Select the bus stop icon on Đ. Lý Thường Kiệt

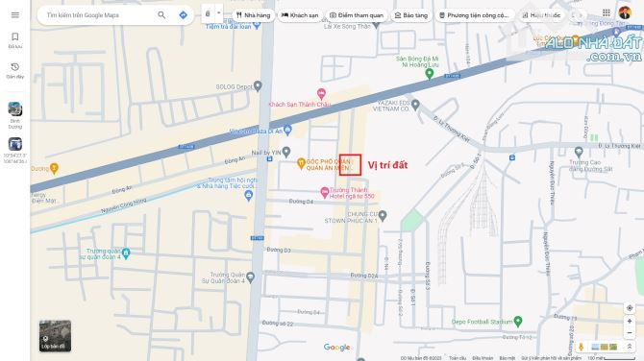[511, 157]
